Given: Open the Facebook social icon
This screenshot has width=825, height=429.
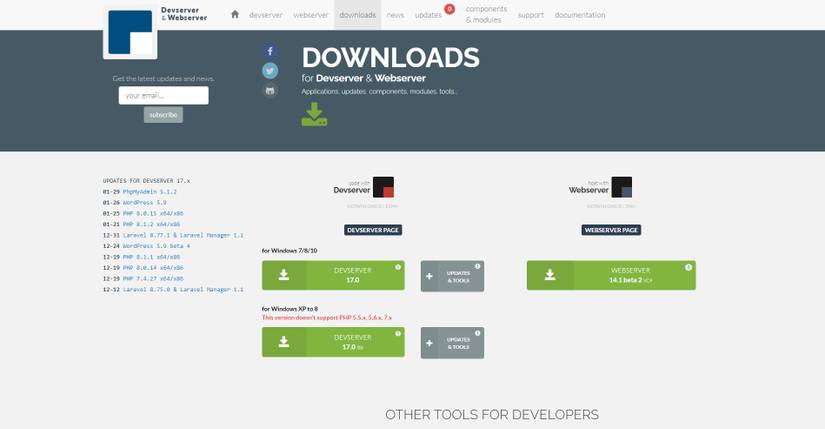Looking at the screenshot, I should 270,51.
